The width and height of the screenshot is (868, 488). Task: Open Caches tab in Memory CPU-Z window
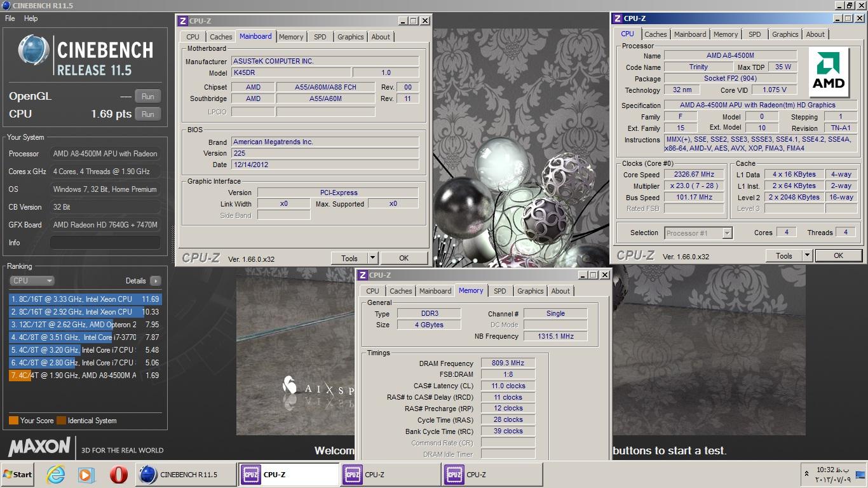click(x=400, y=291)
